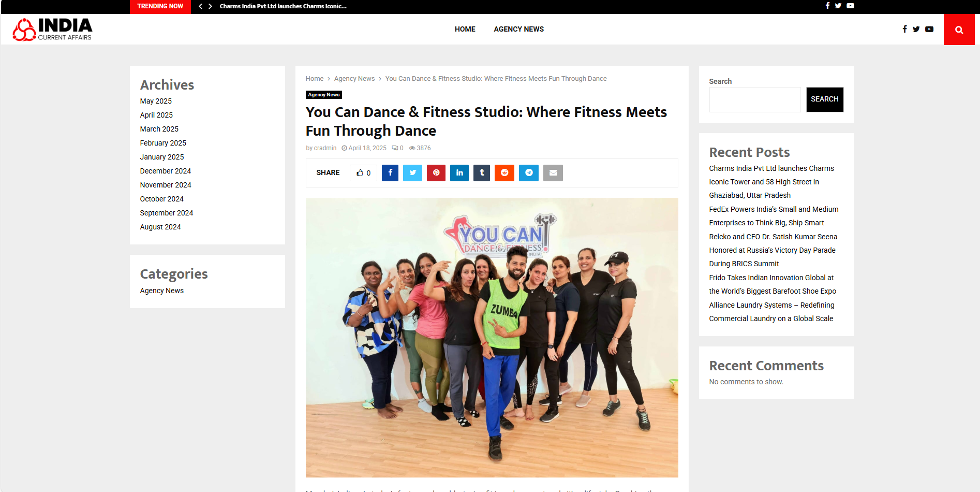The image size is (980, 492).
Task: Open author cradmin profile link
Action: (325, 148)
